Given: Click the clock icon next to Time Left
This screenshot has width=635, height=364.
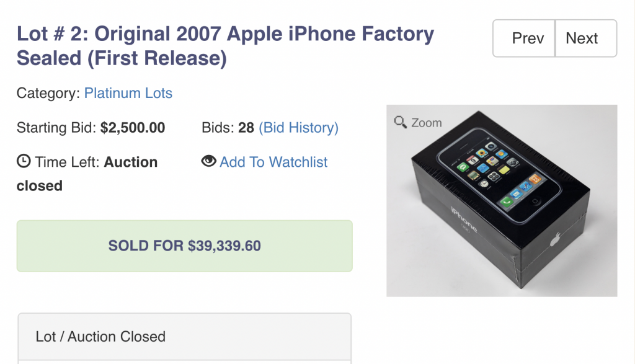Looking at the screenshot, I should 23,161.
